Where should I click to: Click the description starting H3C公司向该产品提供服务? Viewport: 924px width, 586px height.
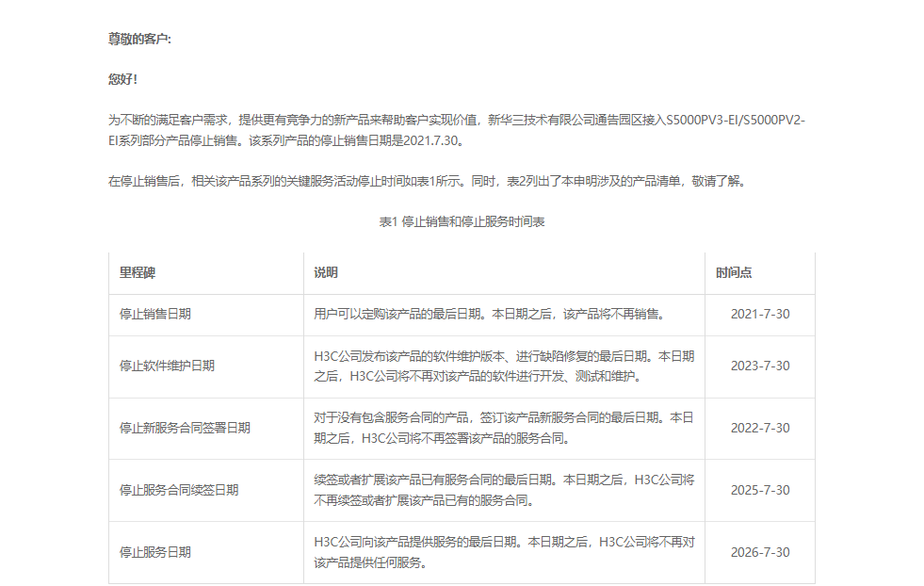pos(505,552)
